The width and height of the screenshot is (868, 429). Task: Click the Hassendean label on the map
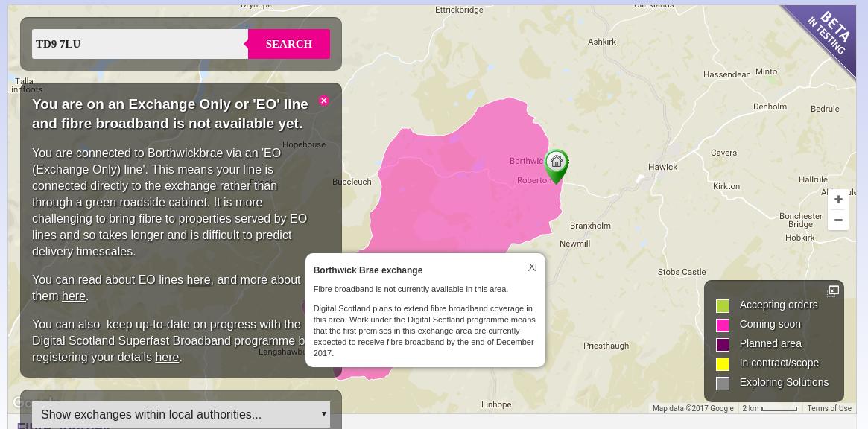point(727,74)
